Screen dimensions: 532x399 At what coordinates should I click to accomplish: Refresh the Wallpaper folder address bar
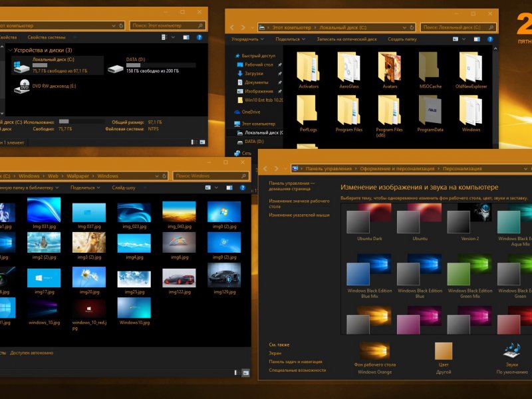click(164, 176)
